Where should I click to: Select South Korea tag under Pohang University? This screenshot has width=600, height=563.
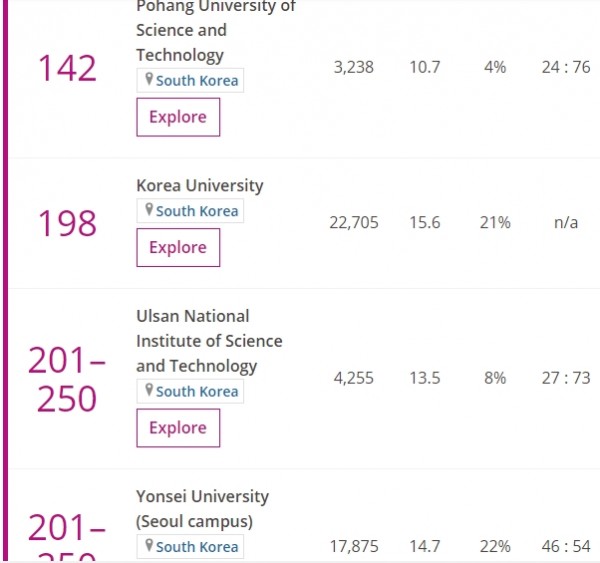[190, 80]
